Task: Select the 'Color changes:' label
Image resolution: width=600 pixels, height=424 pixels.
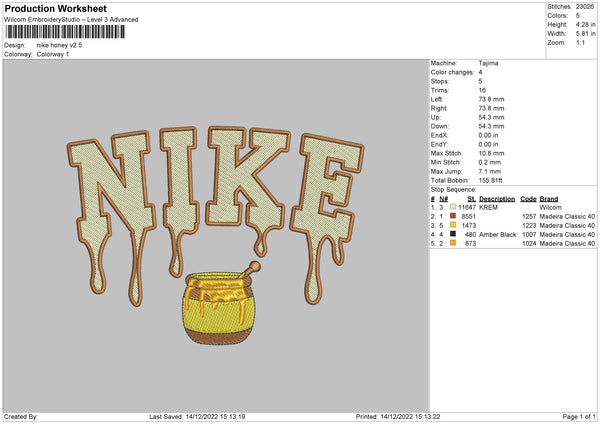Action: point(452,72)
